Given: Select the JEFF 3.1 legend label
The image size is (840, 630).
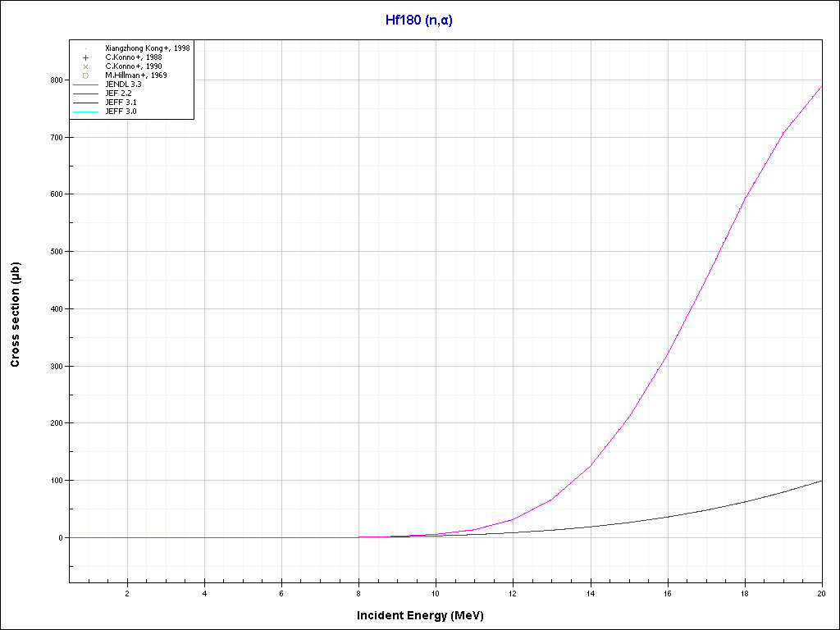Looking at the screenshot, I should (121, 103).
